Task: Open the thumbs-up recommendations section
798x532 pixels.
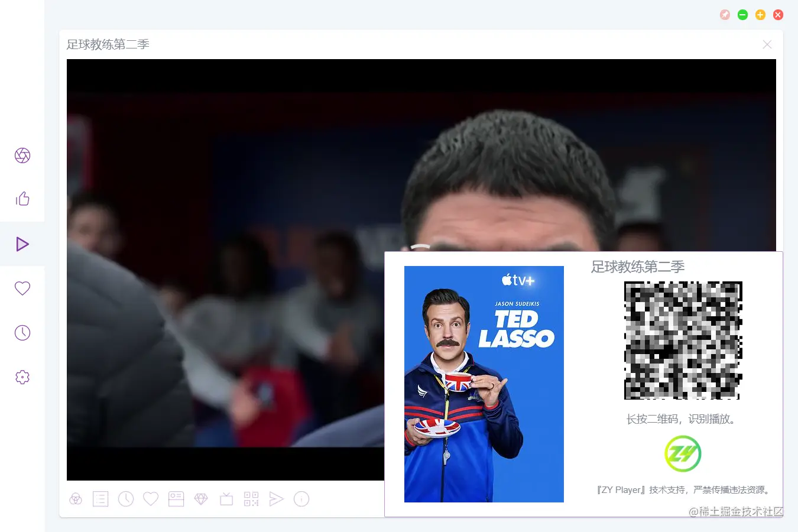Action: pos(22,199)
